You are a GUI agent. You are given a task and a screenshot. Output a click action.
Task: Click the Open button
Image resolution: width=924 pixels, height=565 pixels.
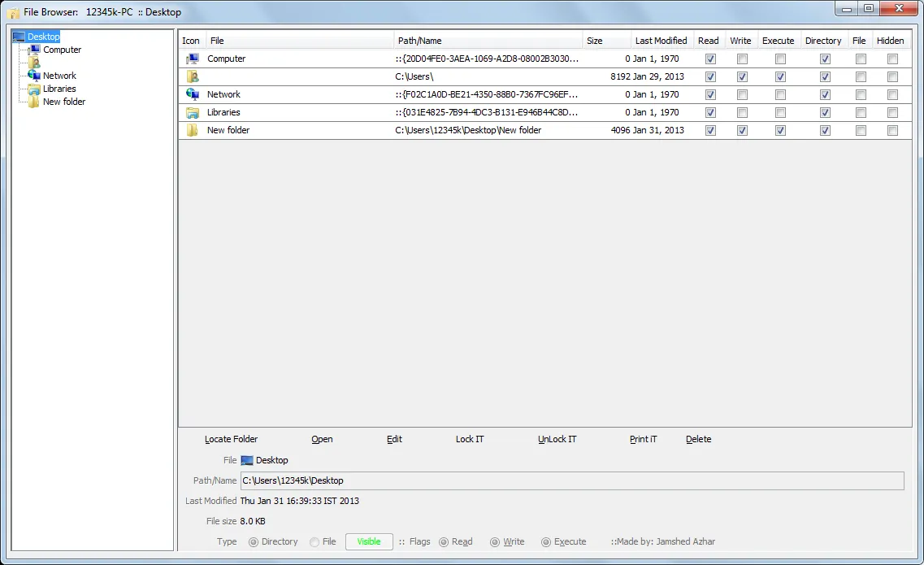322,439
